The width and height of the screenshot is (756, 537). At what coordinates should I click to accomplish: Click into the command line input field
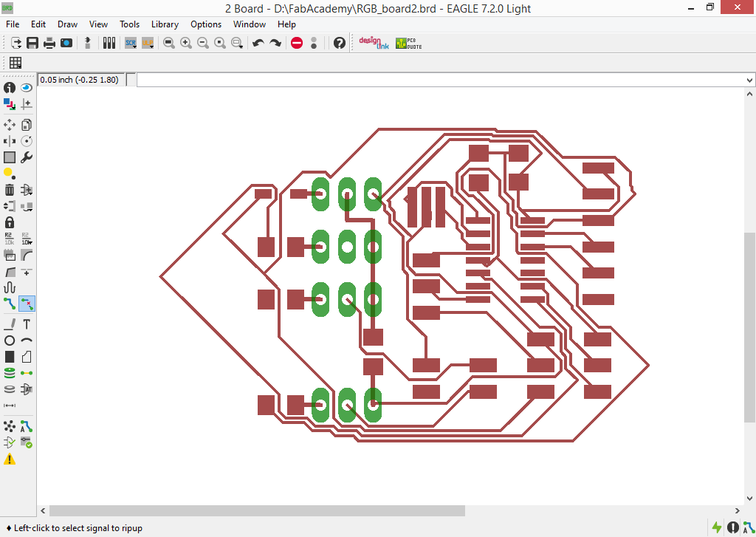click(441, 80)
